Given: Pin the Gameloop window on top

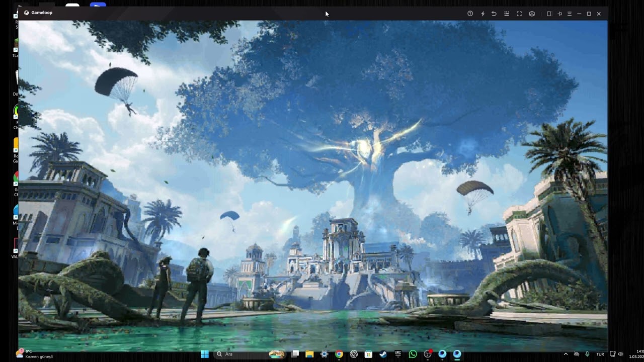Looking at the screenshot, I should point(559,14).
